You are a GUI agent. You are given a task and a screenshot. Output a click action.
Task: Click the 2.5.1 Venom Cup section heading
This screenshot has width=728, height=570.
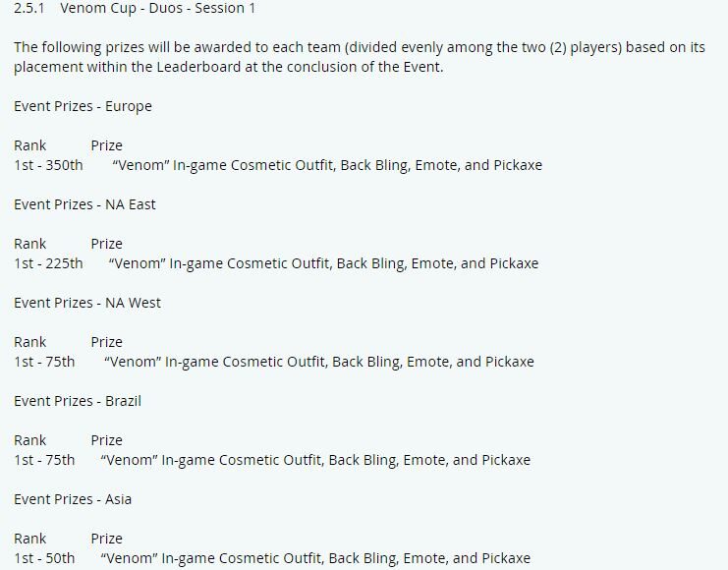(135, 9)
